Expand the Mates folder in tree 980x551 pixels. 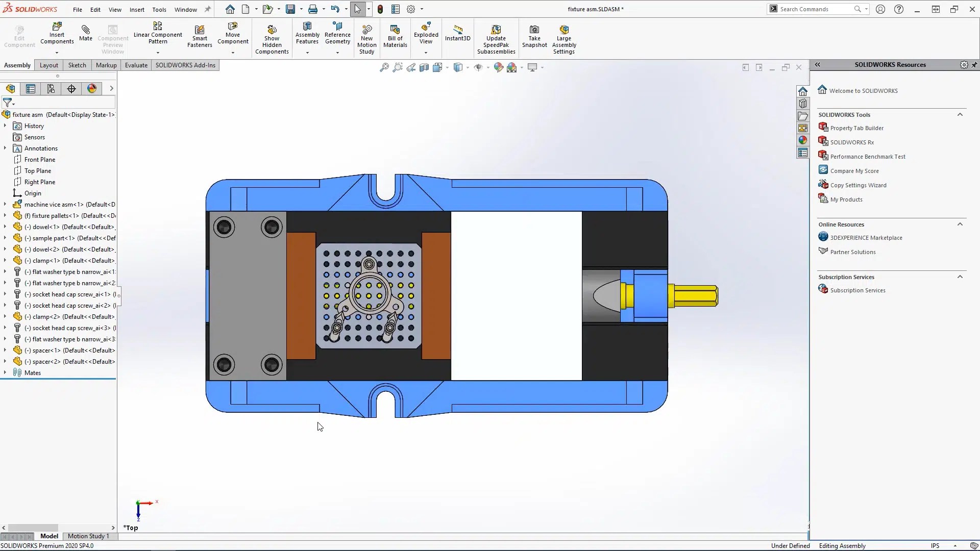(5, 373)
